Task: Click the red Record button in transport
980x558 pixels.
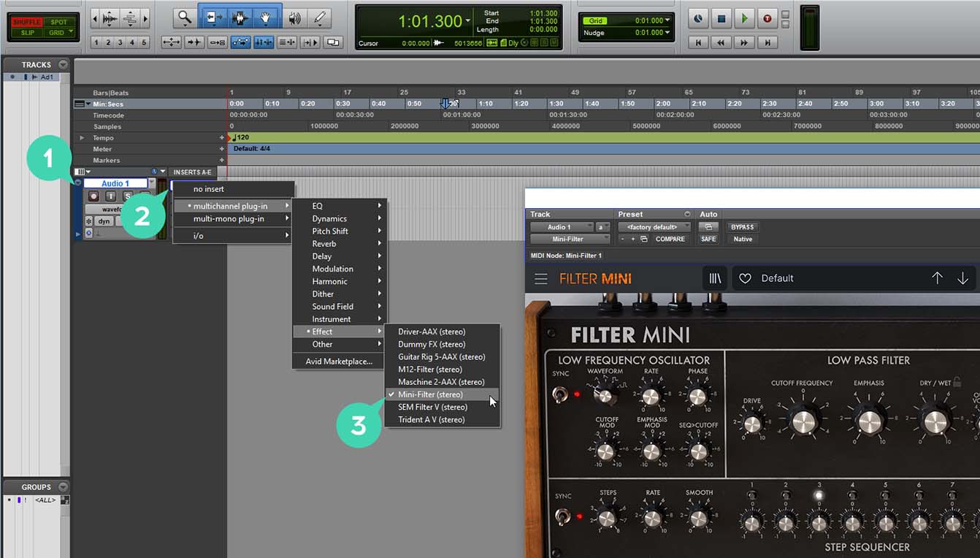Action: 767,18
